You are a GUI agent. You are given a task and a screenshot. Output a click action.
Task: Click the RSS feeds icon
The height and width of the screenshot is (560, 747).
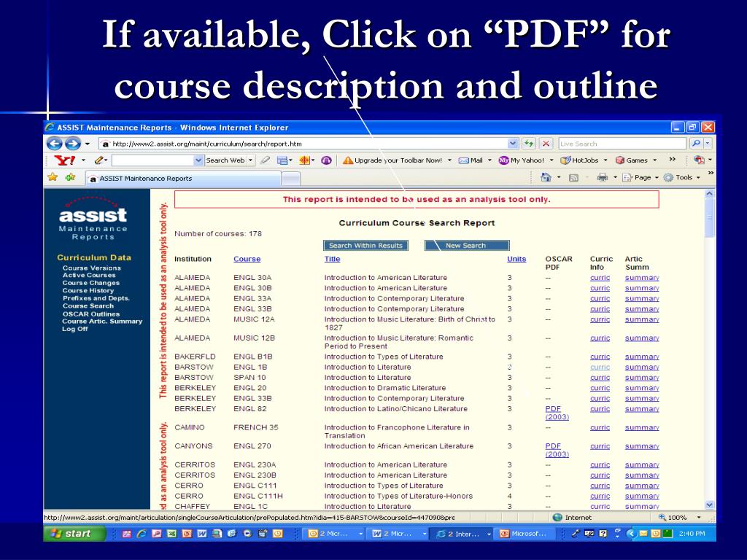(573, 178)
